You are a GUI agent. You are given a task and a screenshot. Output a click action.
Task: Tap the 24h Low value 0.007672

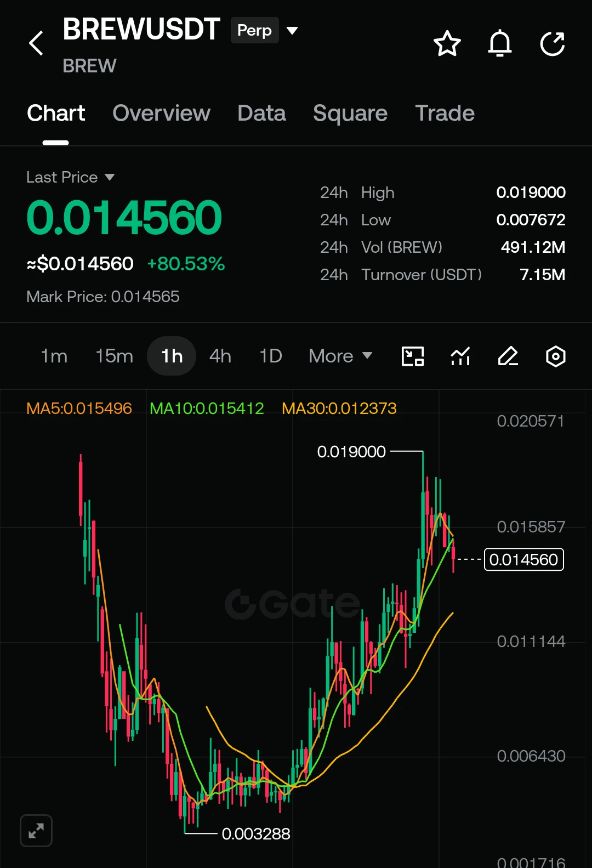point(531,220)
